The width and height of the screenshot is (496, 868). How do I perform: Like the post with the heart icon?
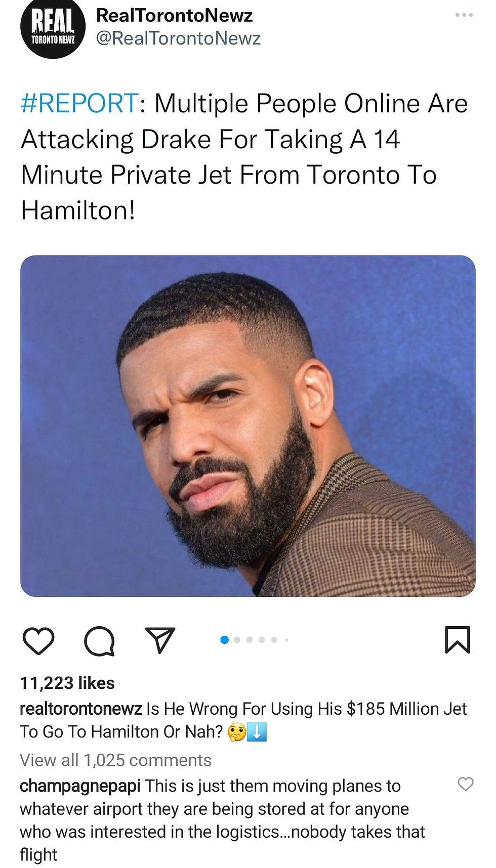tap(38, 640)
